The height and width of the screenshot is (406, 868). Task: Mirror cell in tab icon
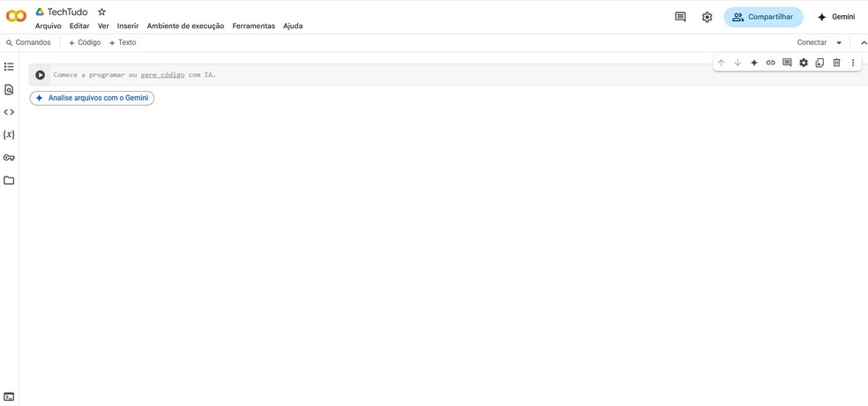point(819,63)
